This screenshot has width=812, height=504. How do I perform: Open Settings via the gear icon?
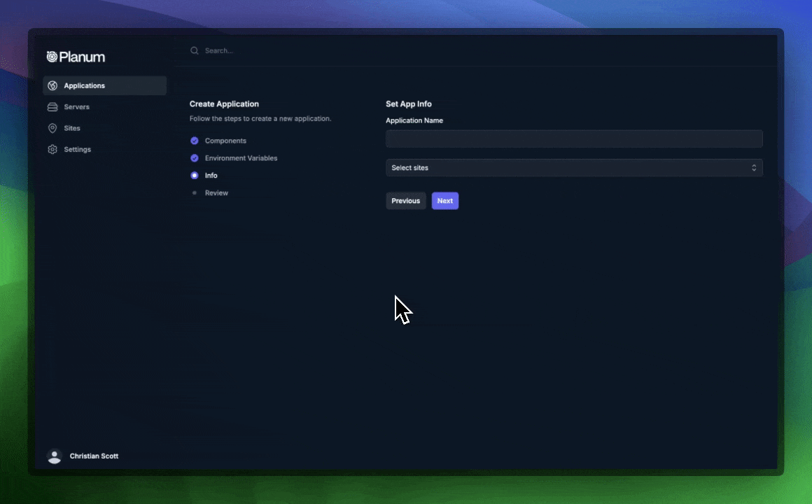coord(52,149)
